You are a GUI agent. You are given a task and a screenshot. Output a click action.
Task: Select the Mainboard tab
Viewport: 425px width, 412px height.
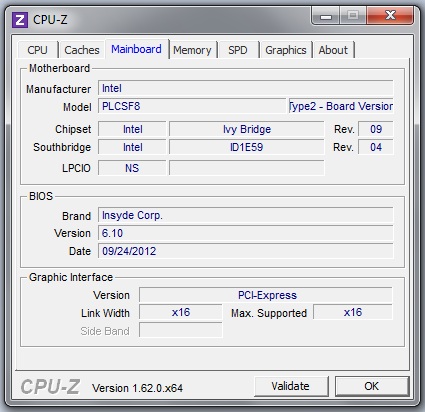pyautogui.click(x=137, y=49)
